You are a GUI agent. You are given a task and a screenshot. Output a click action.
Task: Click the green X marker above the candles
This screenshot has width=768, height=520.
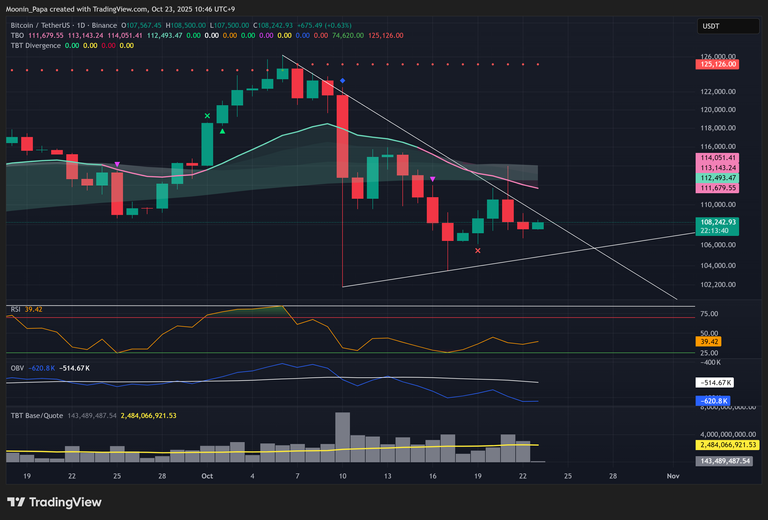point(207,116)
